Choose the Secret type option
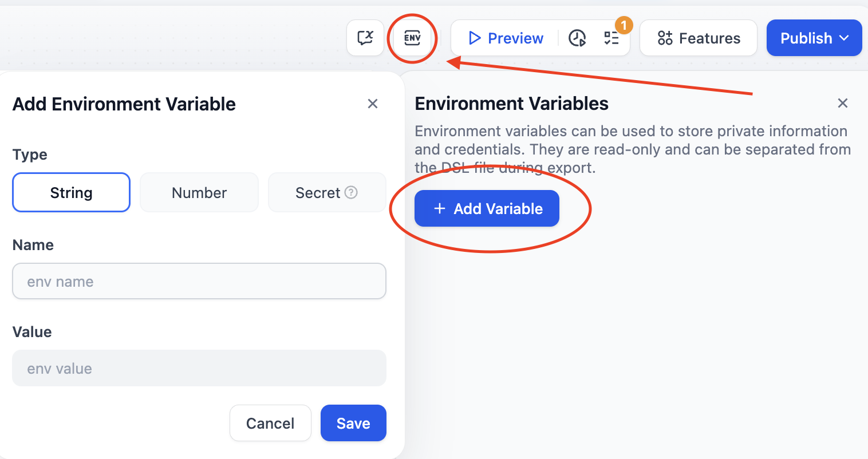 318,193
